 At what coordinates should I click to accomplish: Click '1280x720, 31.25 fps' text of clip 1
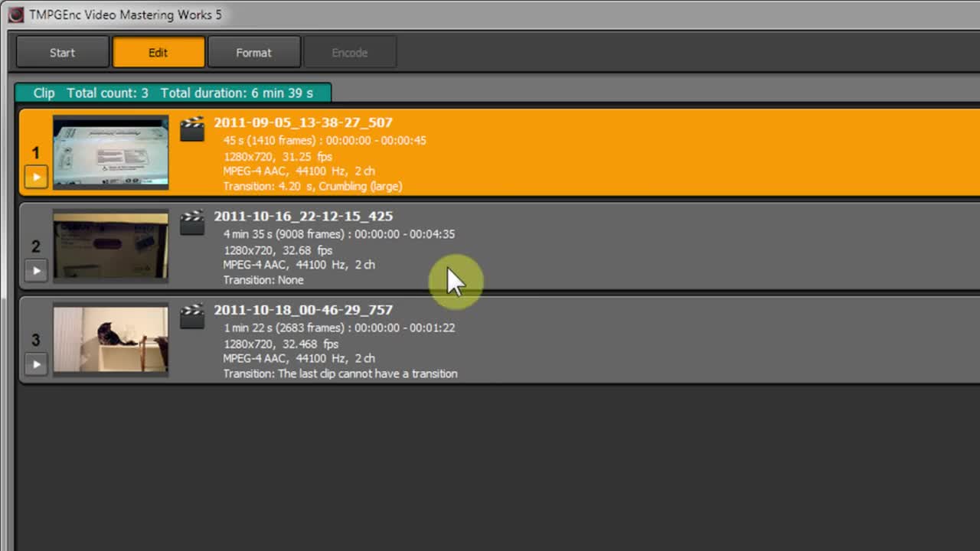(278, 156)
